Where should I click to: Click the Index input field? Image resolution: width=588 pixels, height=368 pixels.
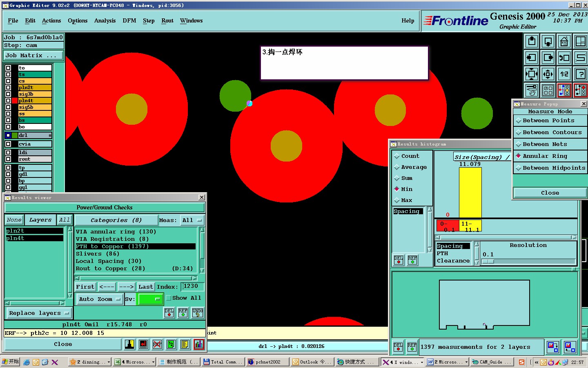tap(192, 287)
